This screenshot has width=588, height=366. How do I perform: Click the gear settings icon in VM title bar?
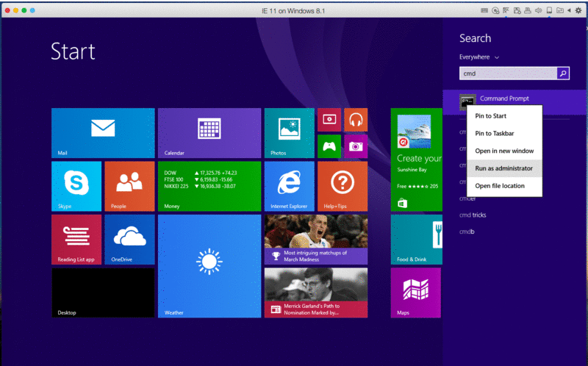[578, 10]
